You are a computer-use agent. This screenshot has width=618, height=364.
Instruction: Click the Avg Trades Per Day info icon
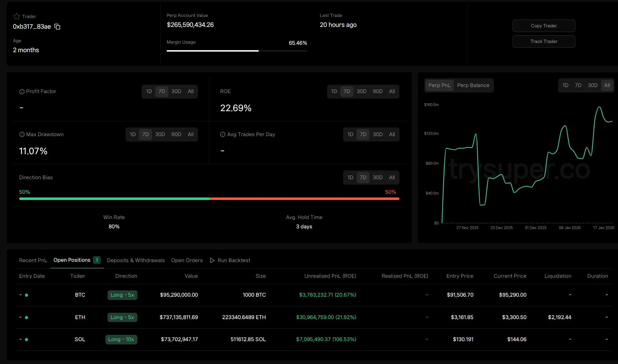(x=222, y=134)
